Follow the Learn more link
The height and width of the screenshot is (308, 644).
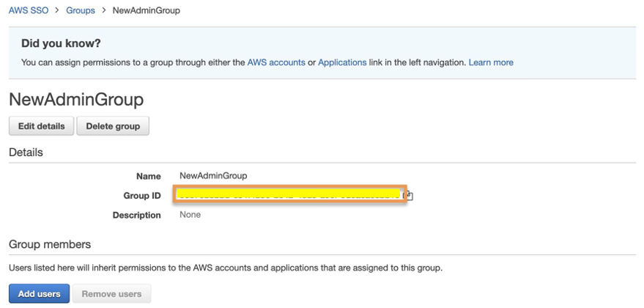click(491, 62)
